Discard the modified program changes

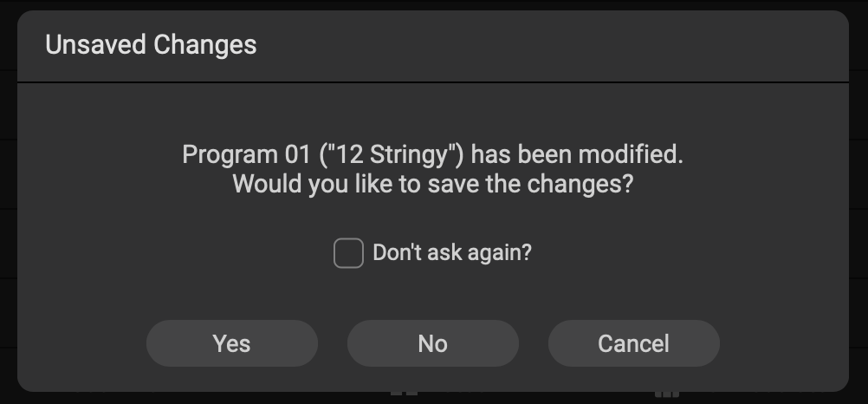(x=432, y=343)
